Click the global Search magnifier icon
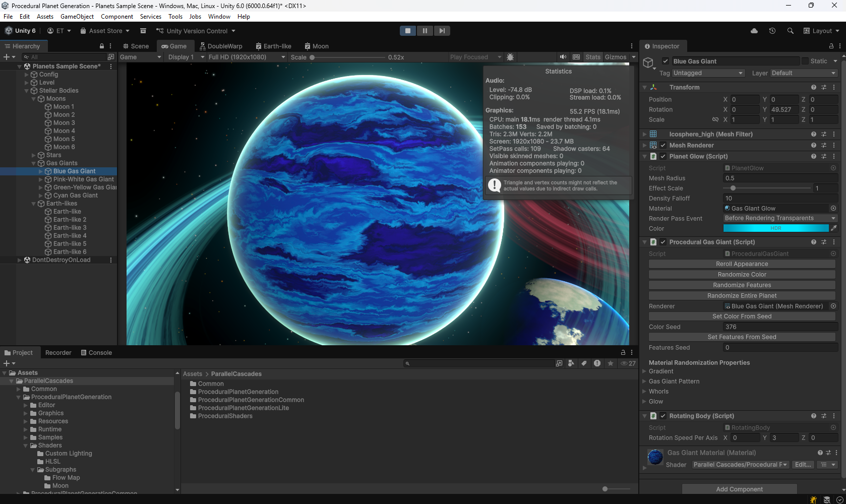Viewport: 846px width, 504px height. click(790, 31)
